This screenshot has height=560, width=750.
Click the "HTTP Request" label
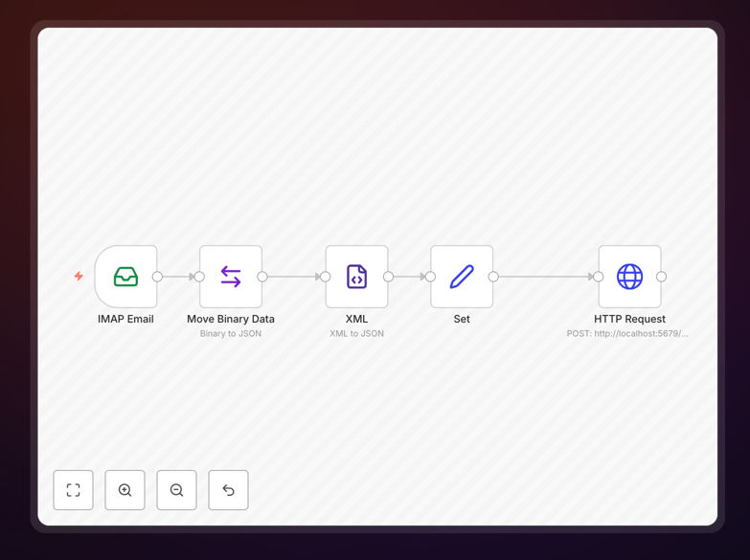point(629,319)
